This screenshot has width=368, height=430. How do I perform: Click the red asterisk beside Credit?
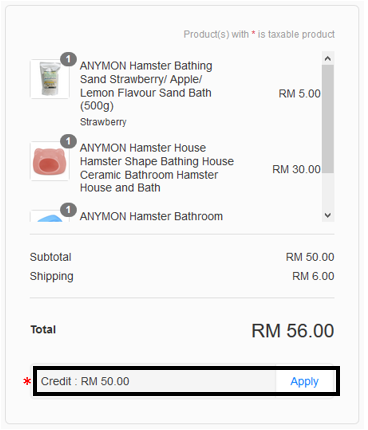[27, 381]
